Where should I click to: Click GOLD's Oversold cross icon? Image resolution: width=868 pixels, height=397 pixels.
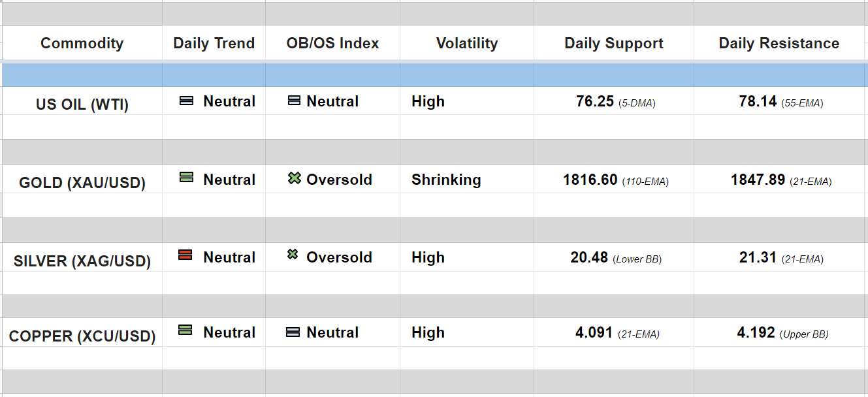(295, 178)
